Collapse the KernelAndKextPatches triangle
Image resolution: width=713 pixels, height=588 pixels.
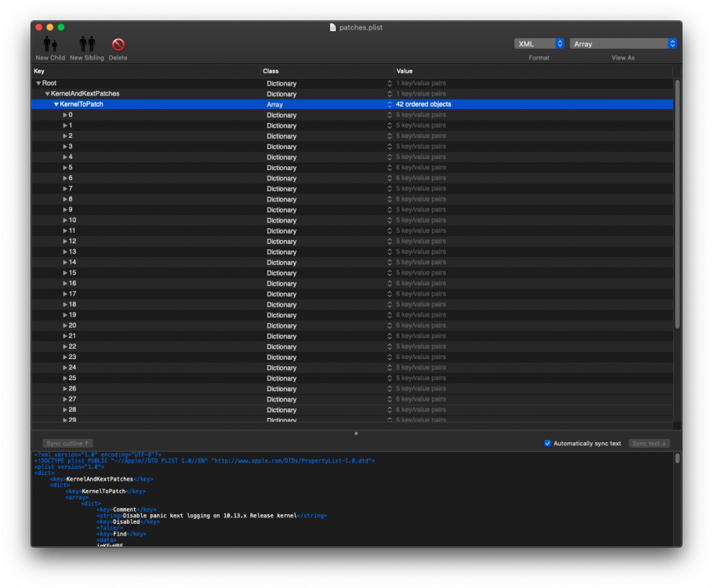(47, 93)
